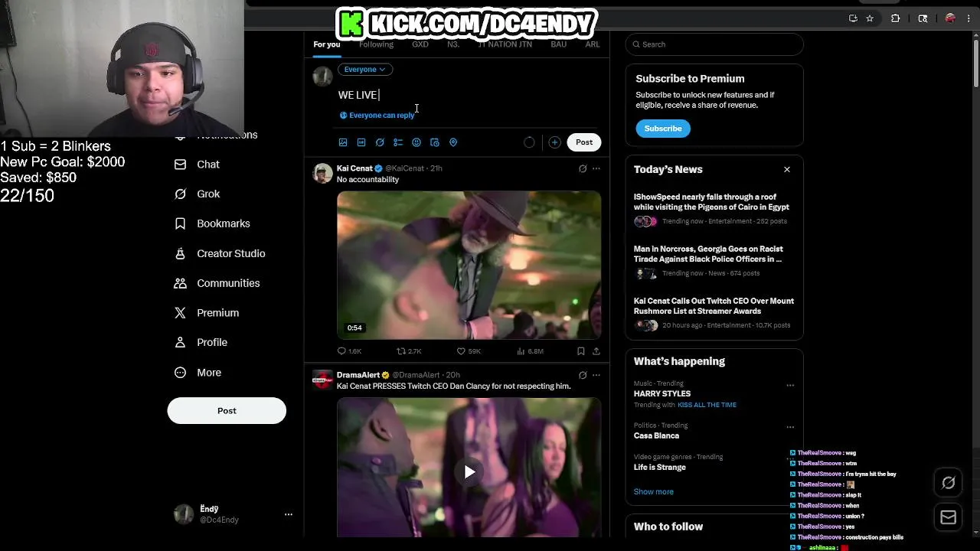
Task: Click Show more under What's happening
Action: 654,492
